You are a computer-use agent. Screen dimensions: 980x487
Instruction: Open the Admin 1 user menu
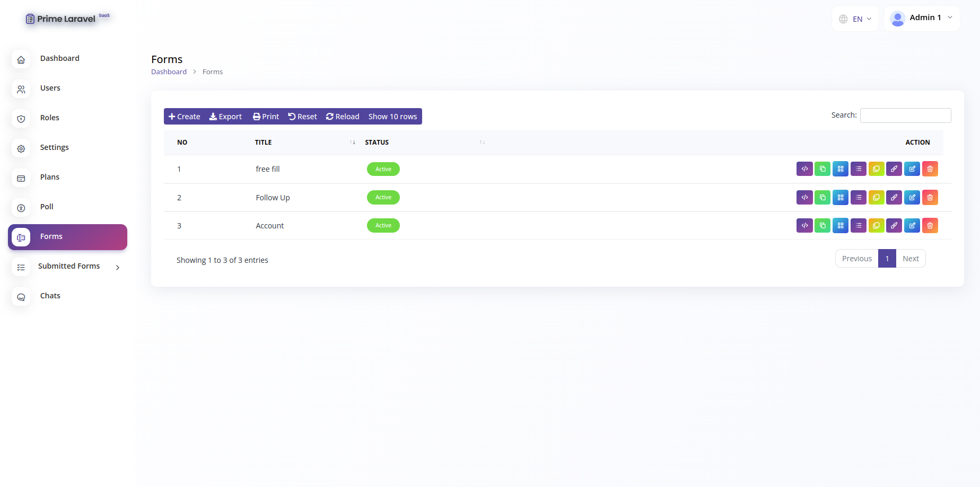(922, 18)
